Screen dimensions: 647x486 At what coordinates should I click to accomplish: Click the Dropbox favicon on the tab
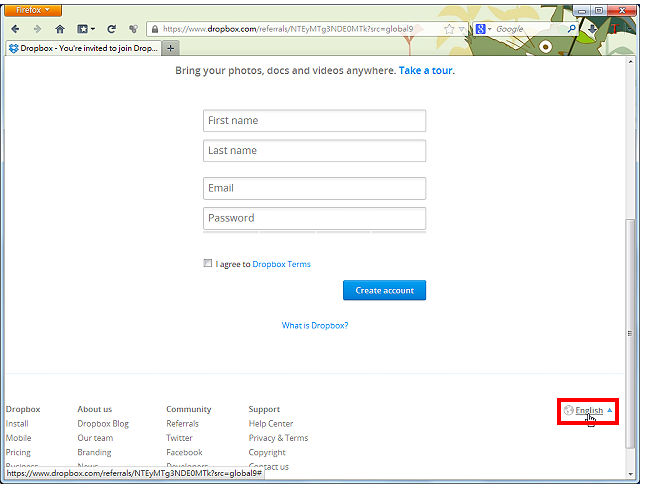(x=14, y=48)
